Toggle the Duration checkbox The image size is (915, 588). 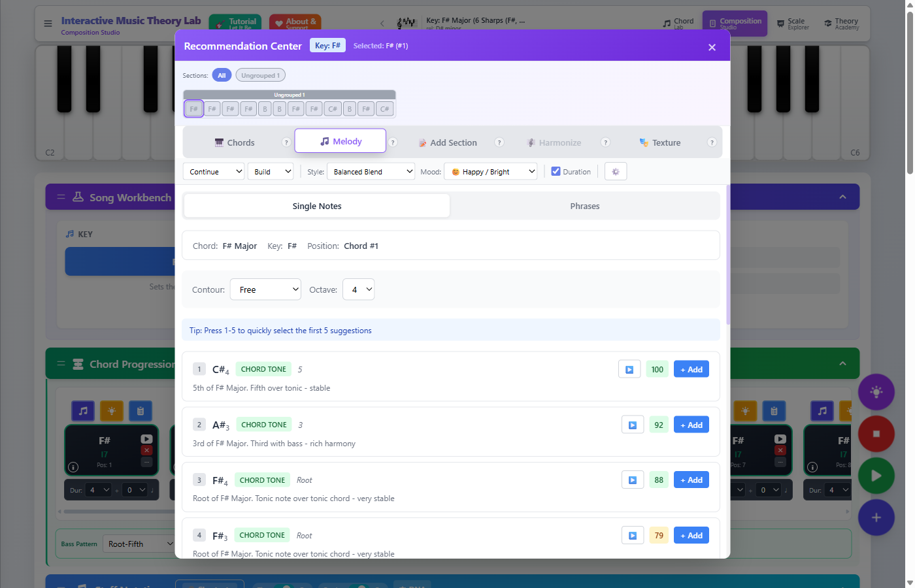556,172
